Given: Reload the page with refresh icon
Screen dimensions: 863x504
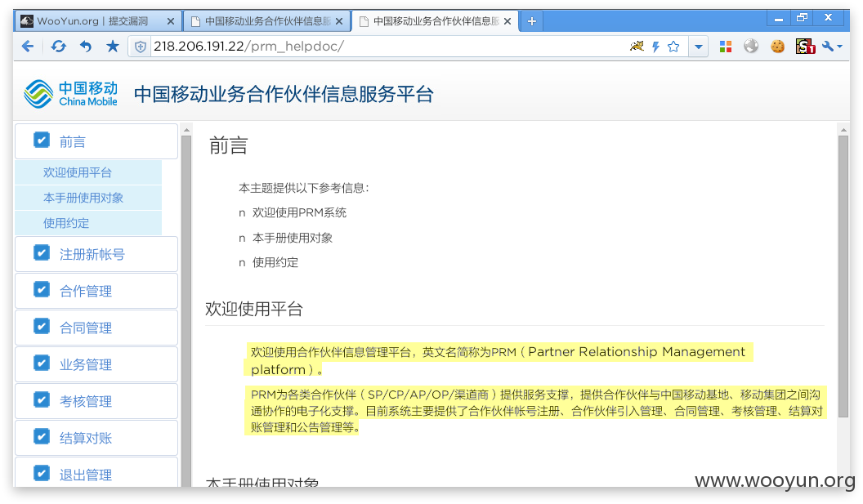Looking at the screenshot, I should (x=58, y=47).
